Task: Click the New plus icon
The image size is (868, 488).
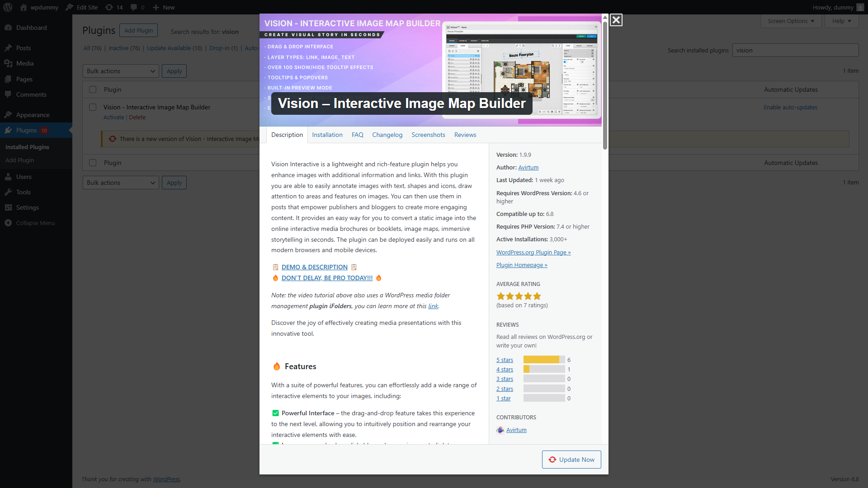Action: coord(156,7)
